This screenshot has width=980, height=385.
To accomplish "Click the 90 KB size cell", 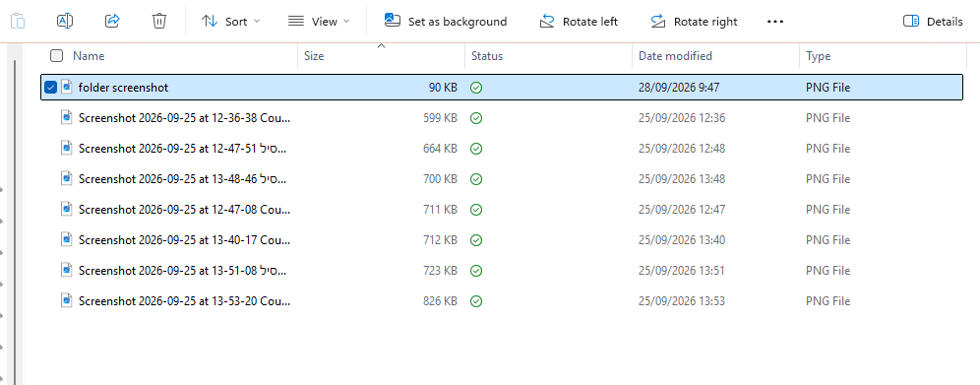I will click(x=443, y=88).
